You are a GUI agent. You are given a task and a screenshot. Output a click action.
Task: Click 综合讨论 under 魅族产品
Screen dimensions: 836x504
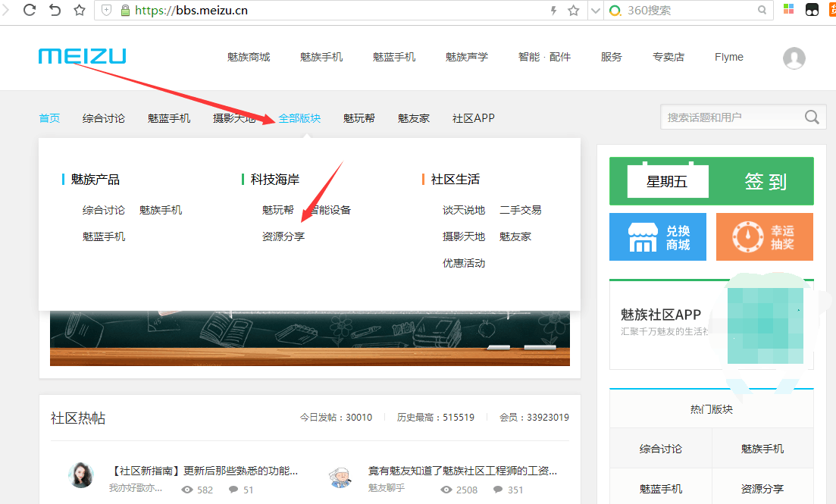click(103, 210)
